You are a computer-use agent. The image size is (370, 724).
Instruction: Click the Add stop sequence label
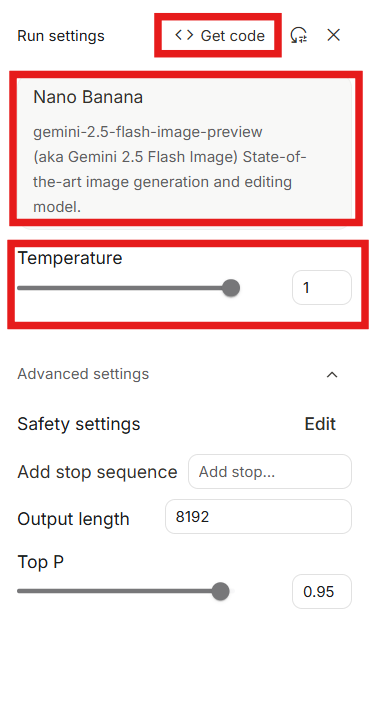point(97,472)
